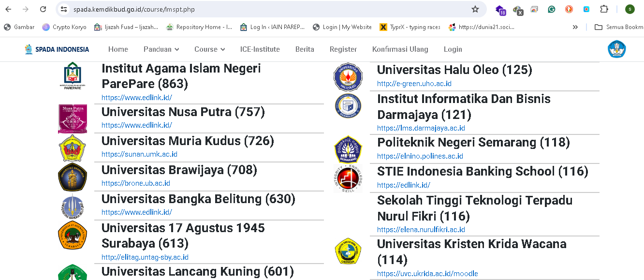
Task: Select the Universitas Brawijaya logo
Action: point(72,177)
